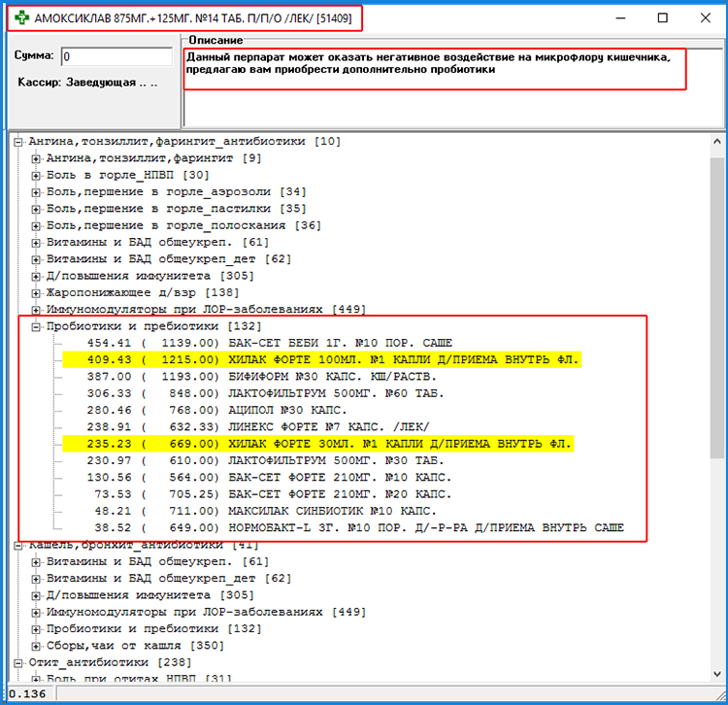Collapse the Отит_антибиотики [238] root node
Viewport: 728px width, 705px height.
tap(18, 662)
